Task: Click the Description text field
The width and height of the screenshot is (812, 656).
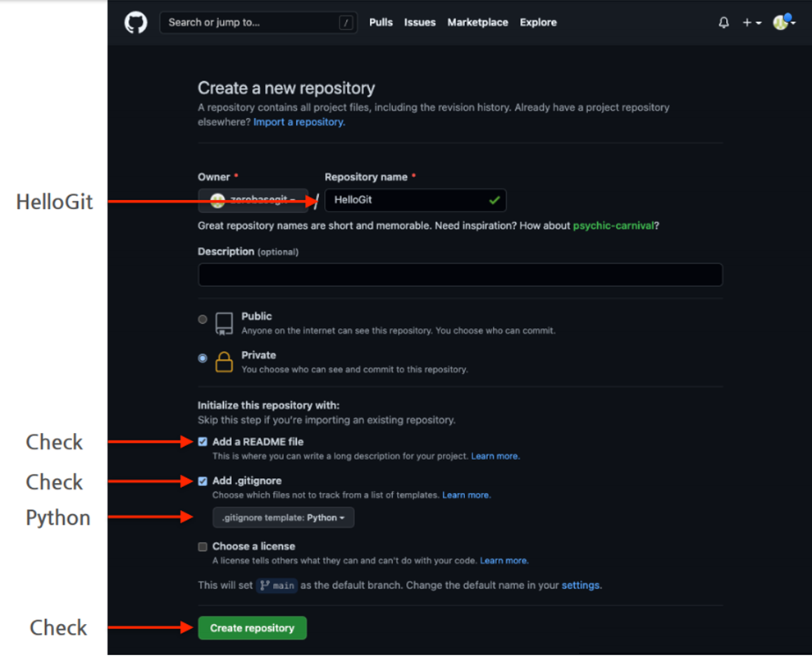Action: [459, 275]
